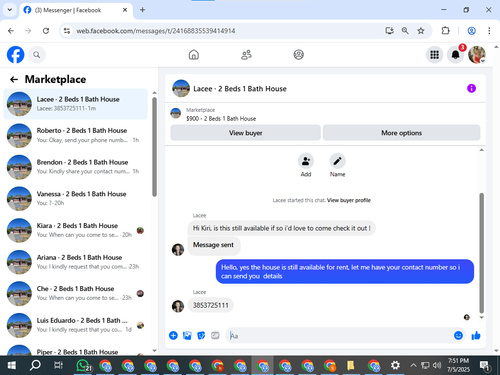Show hidden system tray icons
This screenshot has height=375, width=500.
pyautogui.click(x=413, y=365)
